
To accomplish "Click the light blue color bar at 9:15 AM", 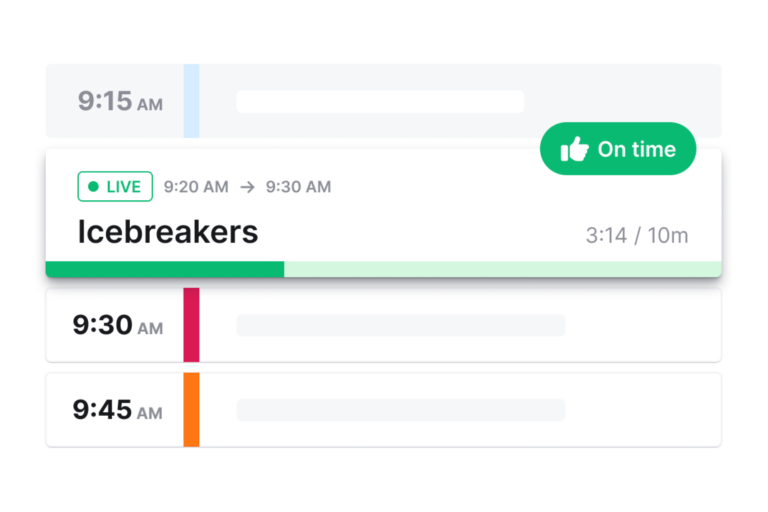I will tap(192, 101).
